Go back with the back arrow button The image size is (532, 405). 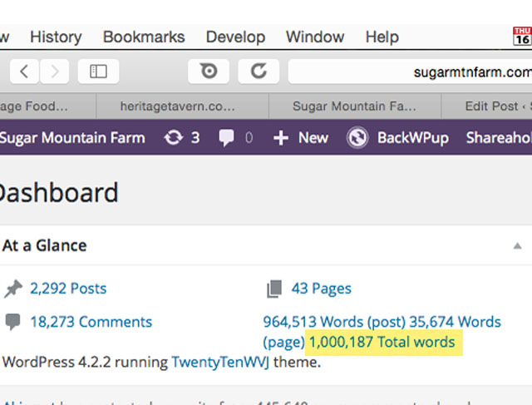(24, 72)
